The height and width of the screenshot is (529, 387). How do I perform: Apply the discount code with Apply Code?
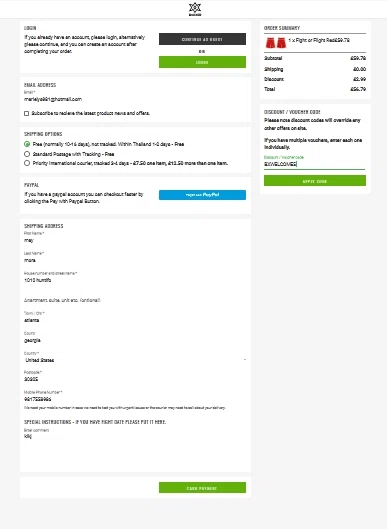coord(315,181)
